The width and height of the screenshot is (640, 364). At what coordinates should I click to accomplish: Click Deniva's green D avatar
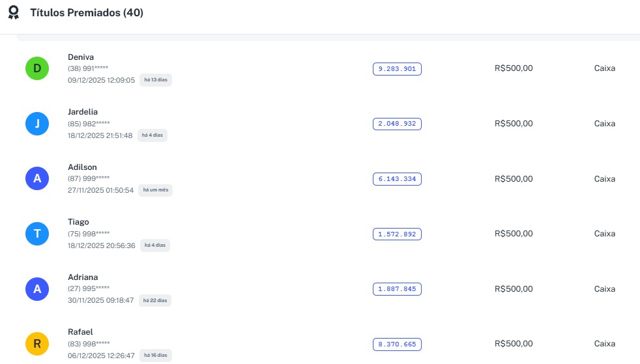point(37,68)
